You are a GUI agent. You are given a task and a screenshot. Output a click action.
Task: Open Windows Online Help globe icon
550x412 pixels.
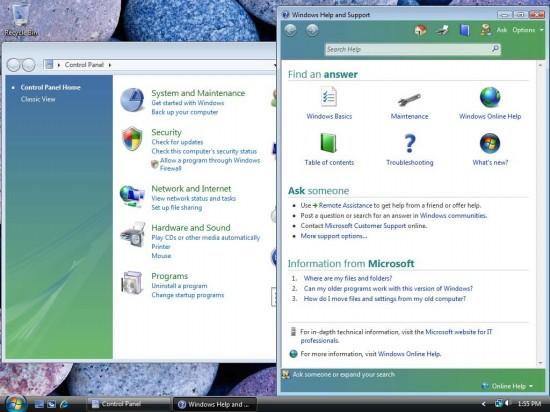point(490,97)
